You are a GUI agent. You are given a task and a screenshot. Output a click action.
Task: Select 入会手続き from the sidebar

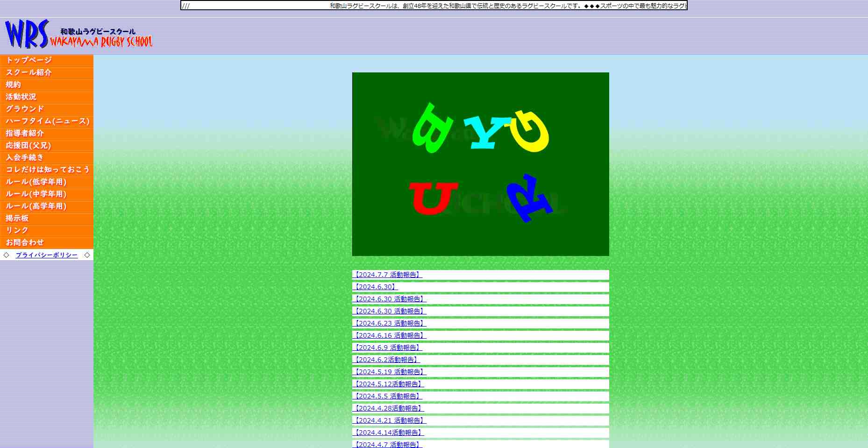[x=25, y=157]
